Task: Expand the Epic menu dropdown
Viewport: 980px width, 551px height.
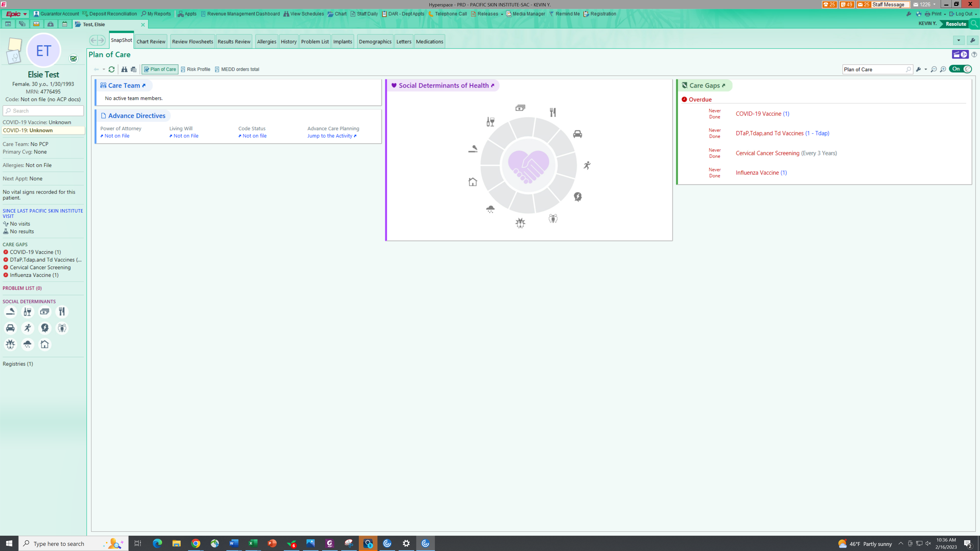Action: pyautogui.click(x=25, y=14)
